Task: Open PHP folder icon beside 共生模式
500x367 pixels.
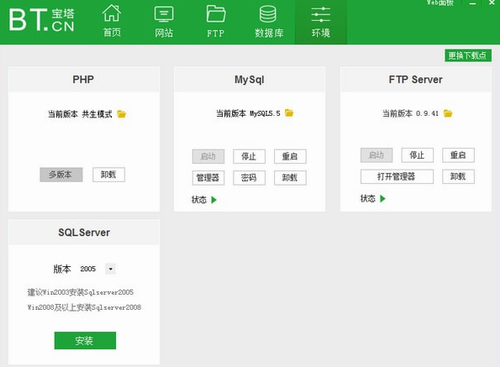Action: [122, 114]
